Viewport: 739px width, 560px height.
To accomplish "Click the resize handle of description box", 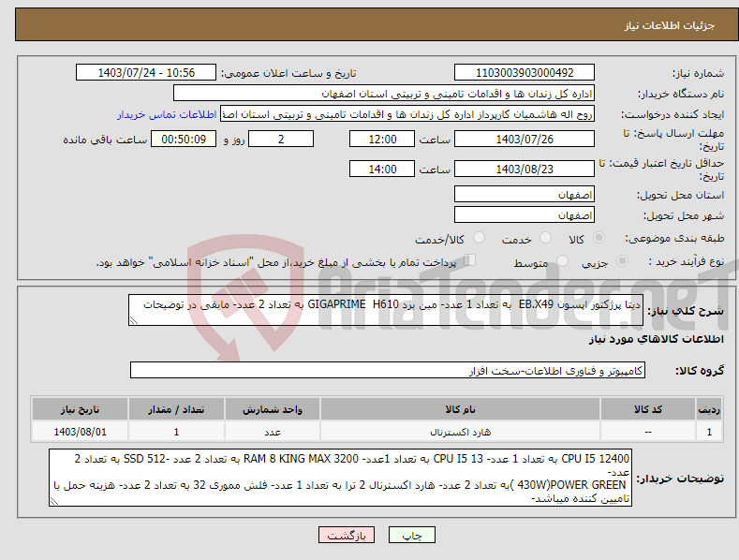I will (x=134, y=320).
